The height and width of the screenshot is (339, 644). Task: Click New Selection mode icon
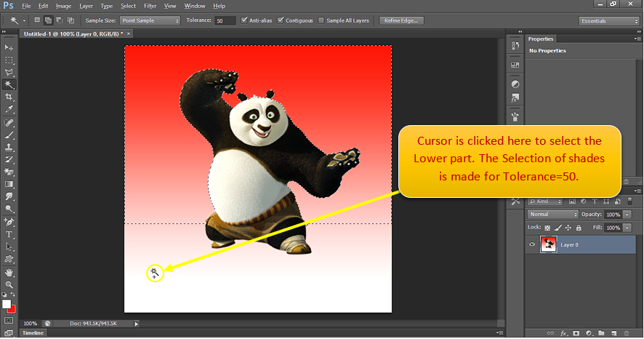point(37,20)
